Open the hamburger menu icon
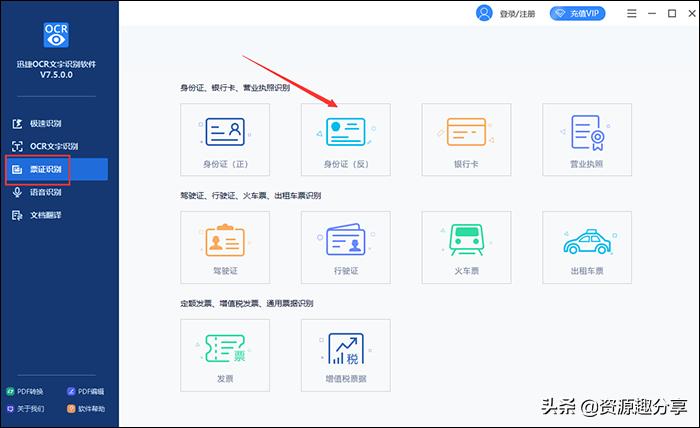Image resolution: width=700 pixels, height=428 pixels. pyautogui.click(x=632, y=13)
